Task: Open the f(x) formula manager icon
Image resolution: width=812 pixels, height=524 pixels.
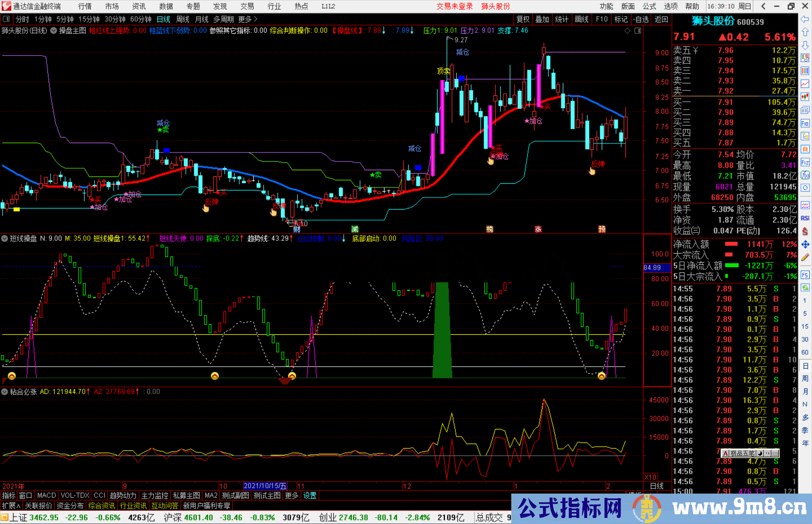Action: (805, 175)
